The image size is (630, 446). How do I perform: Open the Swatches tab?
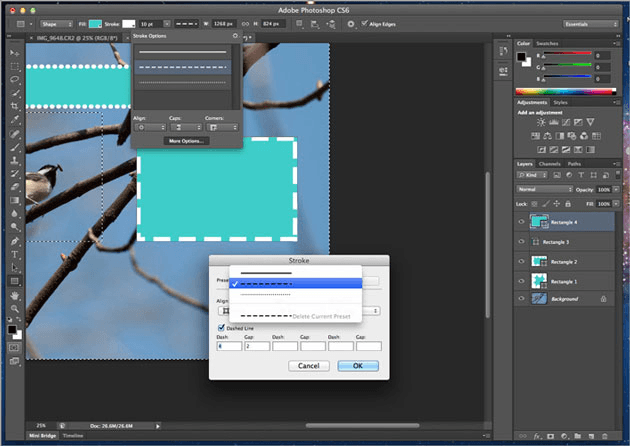coord(548,44)
